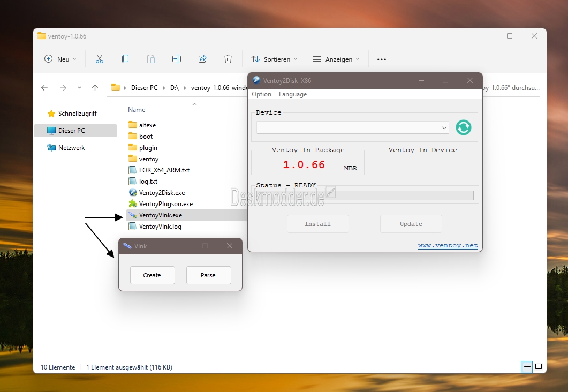Image resolution: width=568 pixels, height=392 pixels.
Task: Go back in Explorer navigation
Action: [x=44, y=88]
